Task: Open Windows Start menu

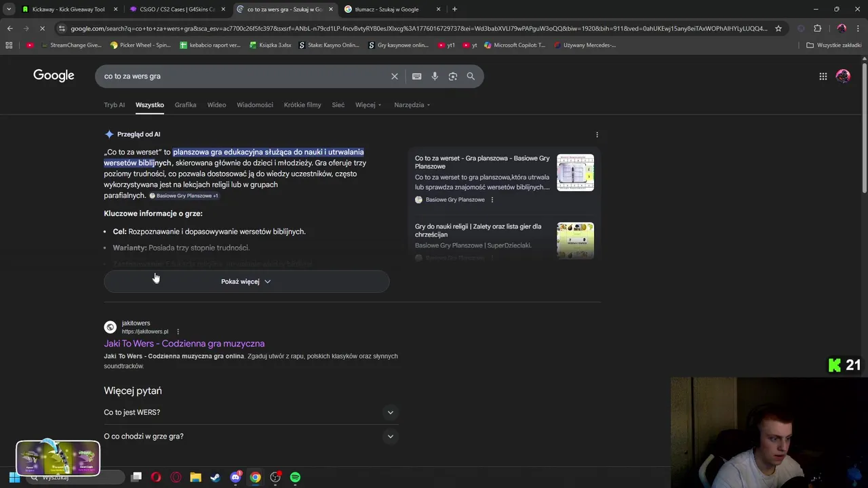Action: [14, 477]
